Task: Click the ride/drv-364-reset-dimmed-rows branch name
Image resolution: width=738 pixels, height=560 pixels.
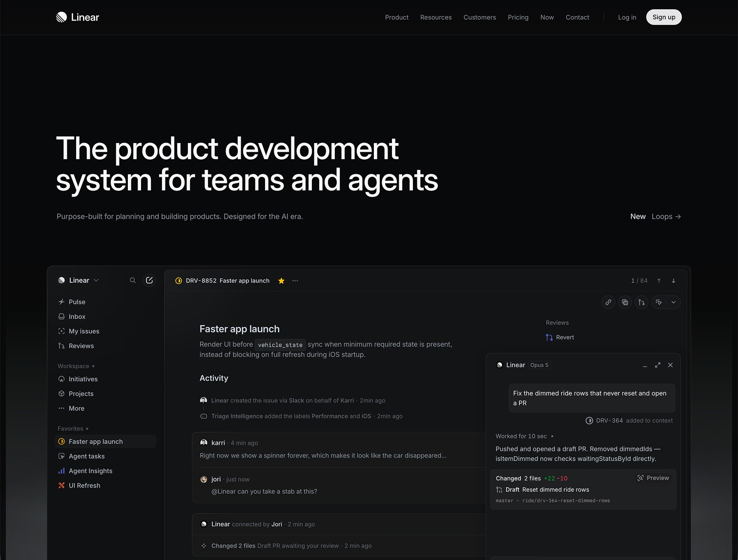Action: [x=566, y=500]
